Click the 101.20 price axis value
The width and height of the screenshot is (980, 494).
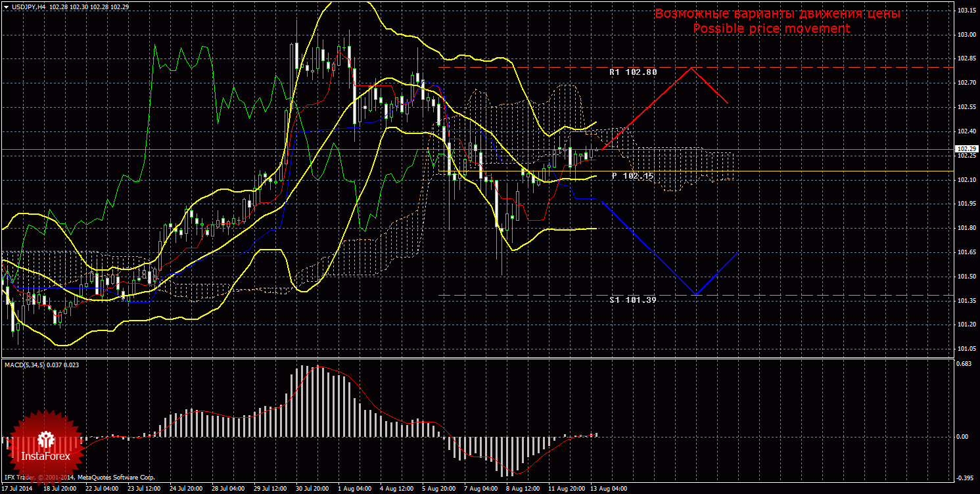(966, 325)
